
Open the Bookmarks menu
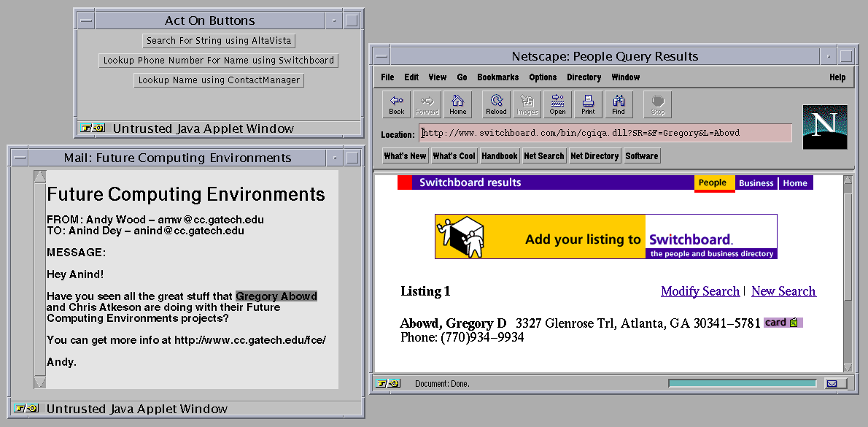(x=497, y=77)
